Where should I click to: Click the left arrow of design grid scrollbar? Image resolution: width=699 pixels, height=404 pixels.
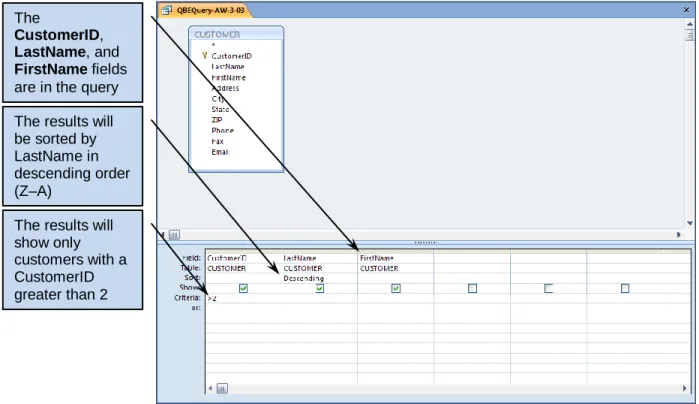click(210, 388)
